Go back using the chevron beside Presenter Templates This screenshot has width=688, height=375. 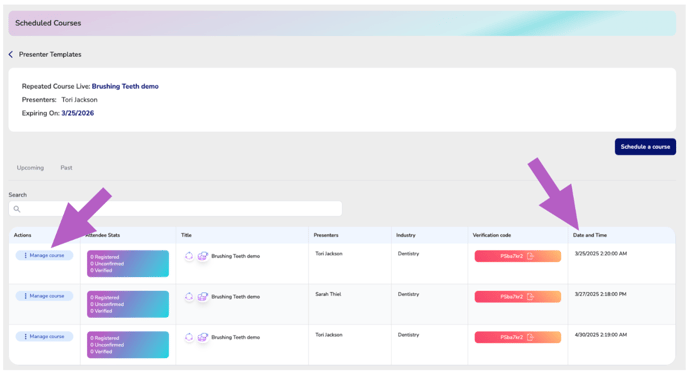(x=11, y=54)
